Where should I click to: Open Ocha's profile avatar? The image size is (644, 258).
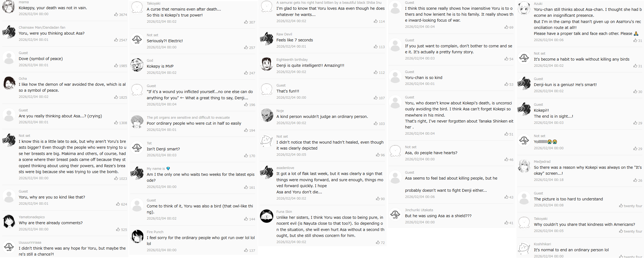[9, 83]
